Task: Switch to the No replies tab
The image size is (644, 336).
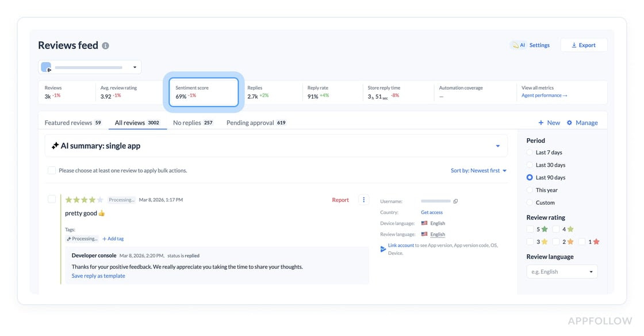Action: pos(193,123)
